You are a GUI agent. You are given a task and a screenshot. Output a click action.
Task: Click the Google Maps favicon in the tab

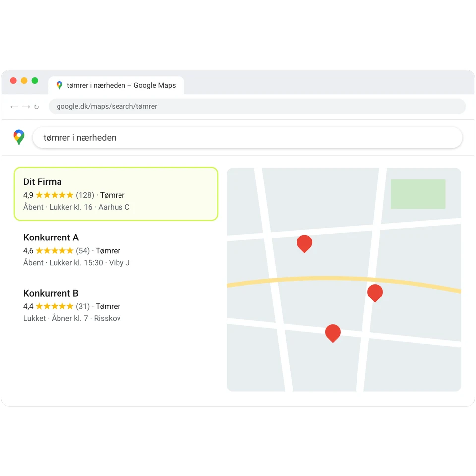pos(59,85)
